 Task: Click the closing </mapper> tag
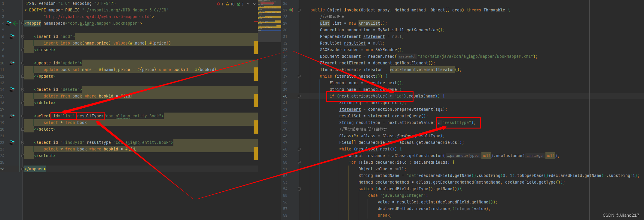[x=35, y=169]
